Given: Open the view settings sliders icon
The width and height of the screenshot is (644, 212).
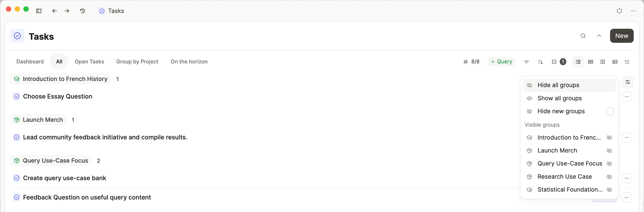Looking at the screenshot, I should tap(627, 82).
